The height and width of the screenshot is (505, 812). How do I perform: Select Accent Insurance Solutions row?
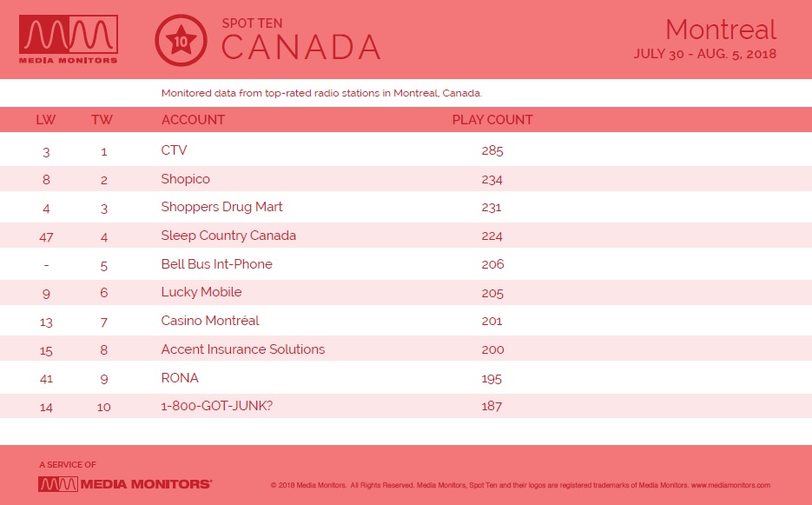[406, 349]
